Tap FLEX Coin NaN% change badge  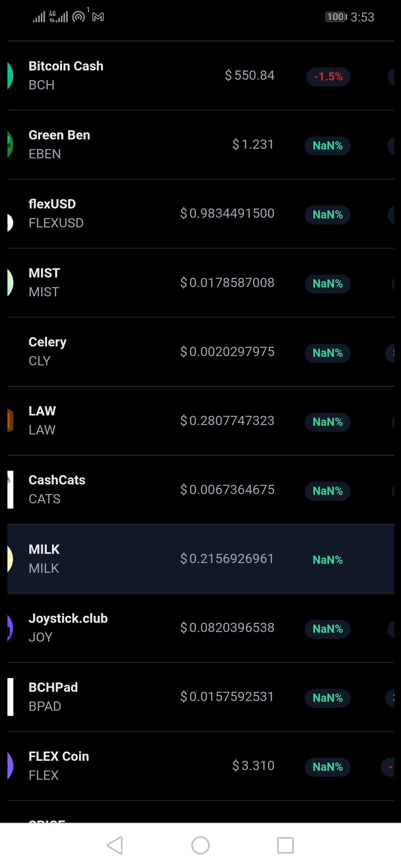327,767
